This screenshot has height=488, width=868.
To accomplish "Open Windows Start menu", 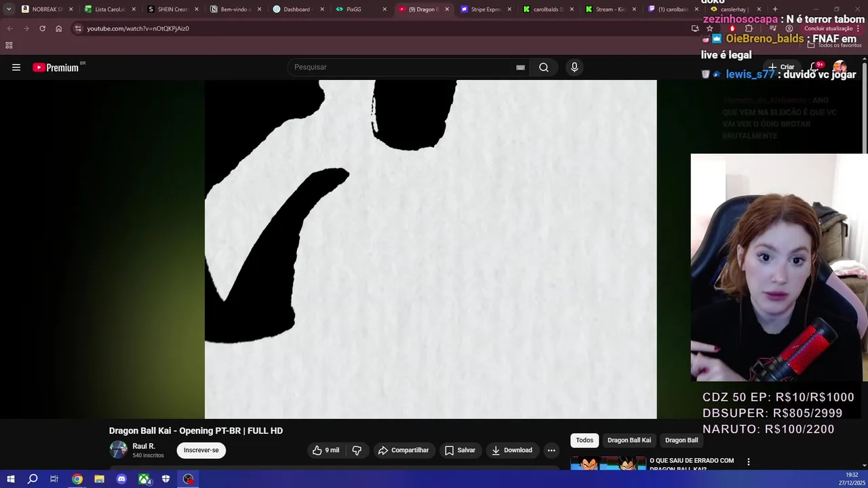I will tap(10, 479).
